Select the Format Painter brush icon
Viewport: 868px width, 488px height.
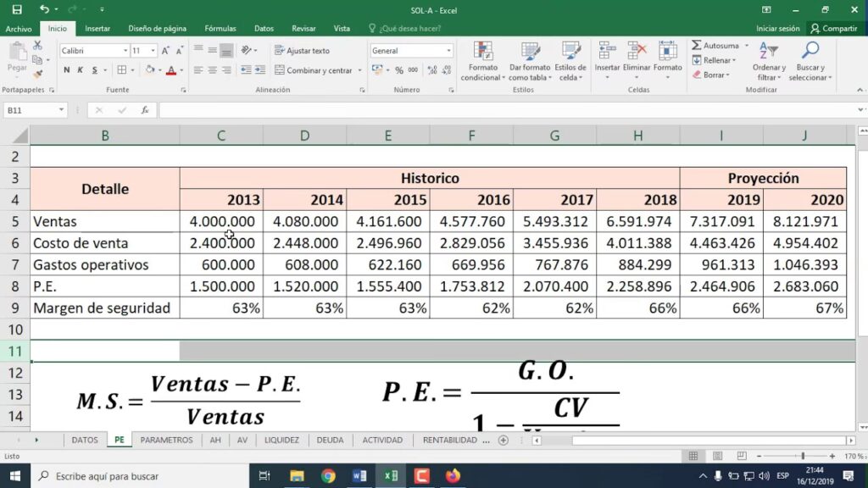coord(37,75)
